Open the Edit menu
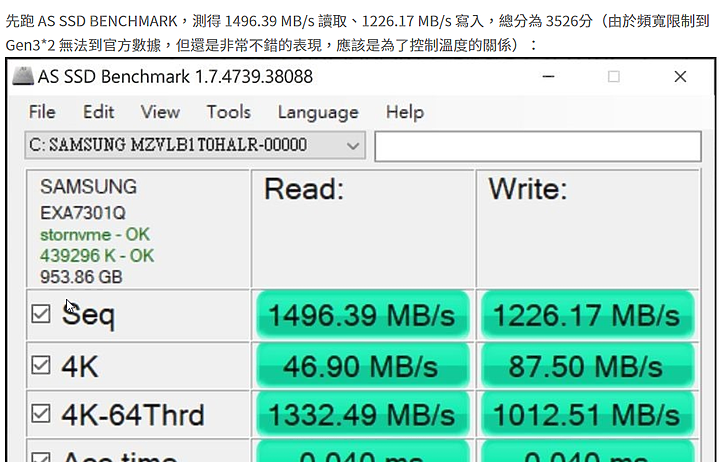The image size is (720, 462). [98, 112]
